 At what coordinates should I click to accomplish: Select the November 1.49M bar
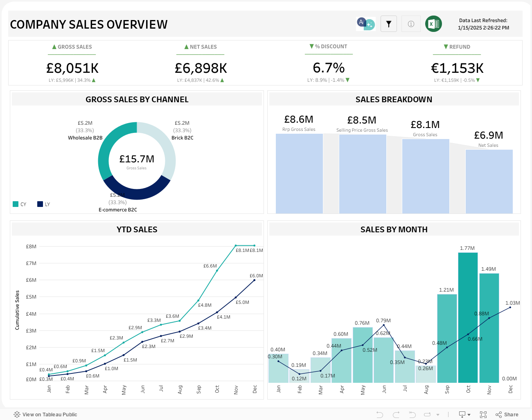(489, 328)
